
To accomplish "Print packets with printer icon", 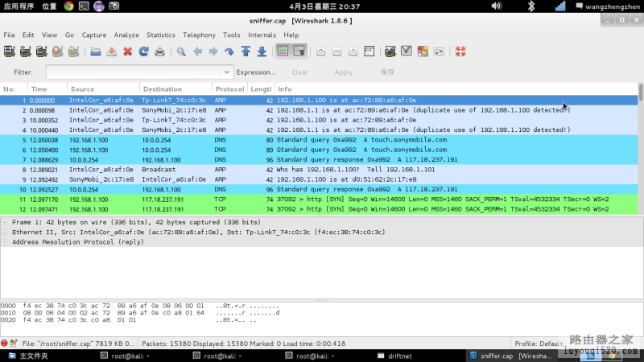I will tap(159, 51).
